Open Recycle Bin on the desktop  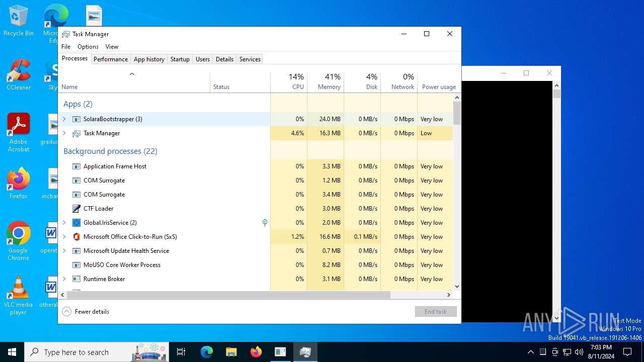click(19, 21)
